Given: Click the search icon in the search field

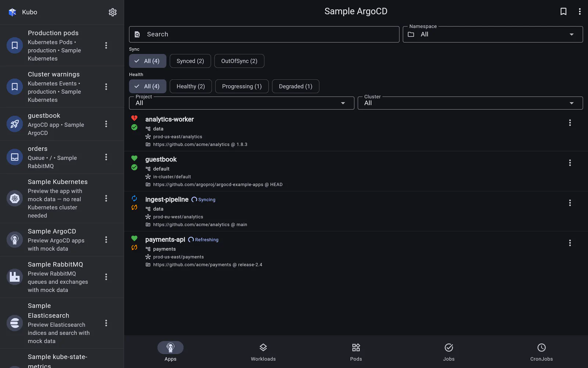Looking at the screenshot, I should pos(137,34).
